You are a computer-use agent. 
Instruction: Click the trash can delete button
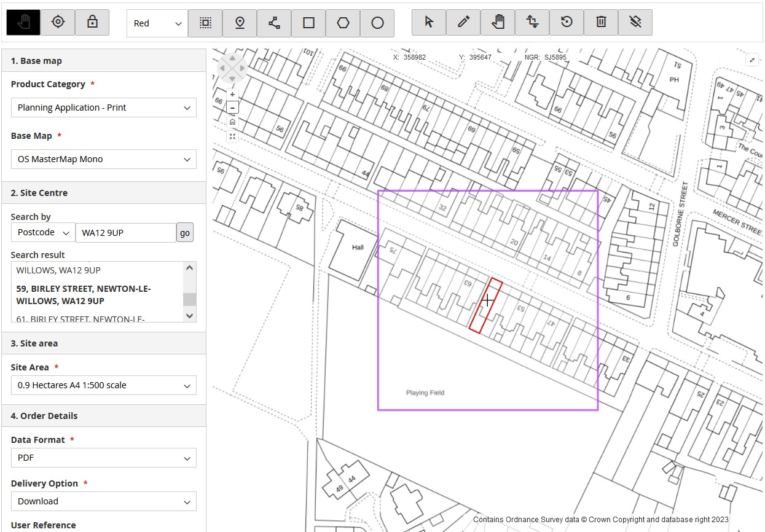601,23
